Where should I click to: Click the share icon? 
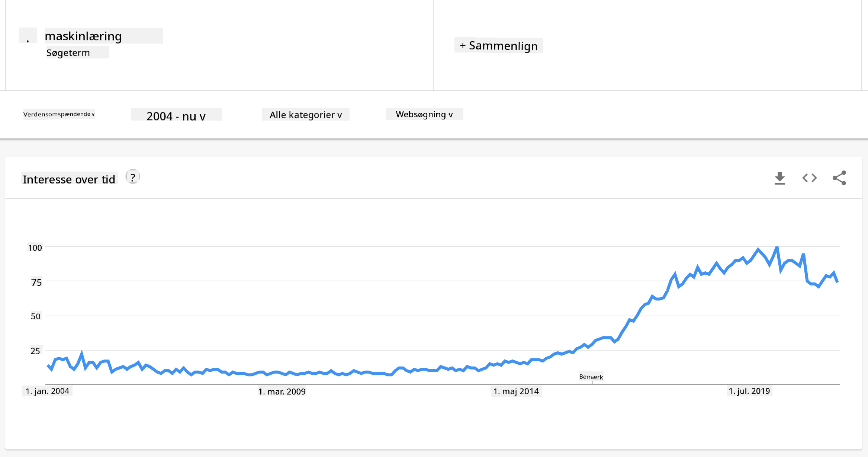839,178
